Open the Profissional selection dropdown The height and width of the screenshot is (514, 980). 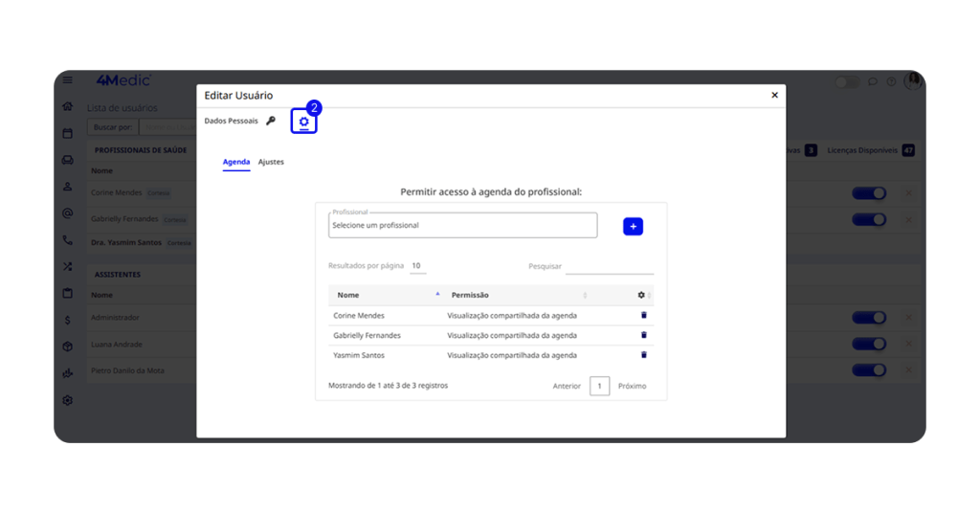(462, 226)
